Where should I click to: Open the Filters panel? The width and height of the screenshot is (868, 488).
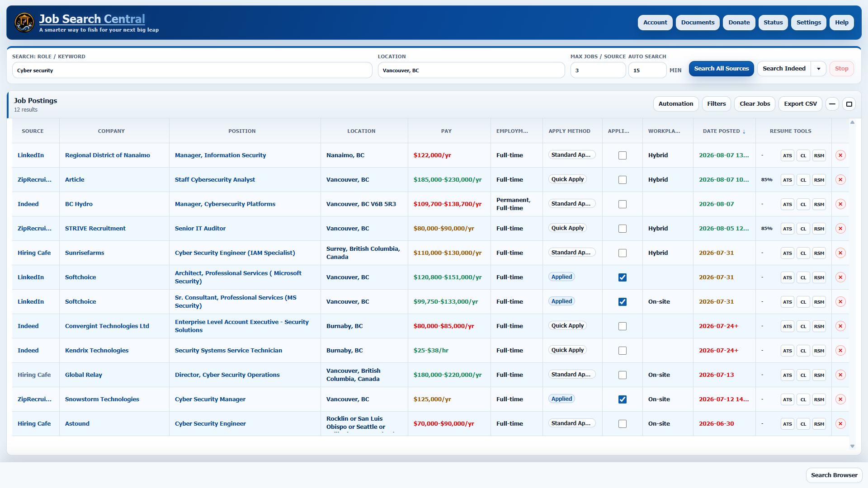coord(717,104)
